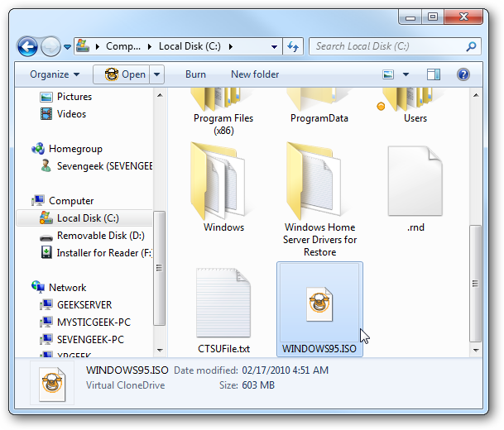504x430 pixels.
Task: Click the navigation pane scroll up arrow
Action: tap(160, 95)
